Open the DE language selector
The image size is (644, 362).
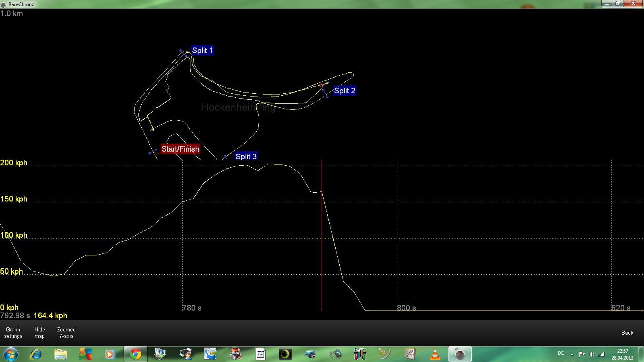(561, 354)
